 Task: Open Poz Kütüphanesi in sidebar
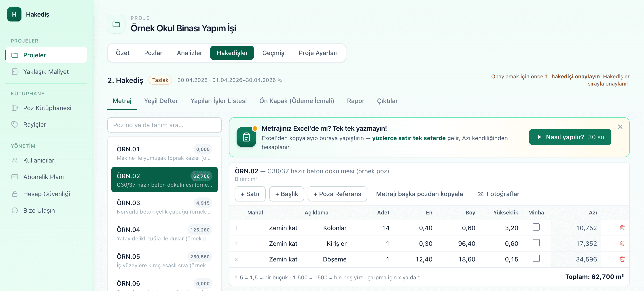[46, 108]
